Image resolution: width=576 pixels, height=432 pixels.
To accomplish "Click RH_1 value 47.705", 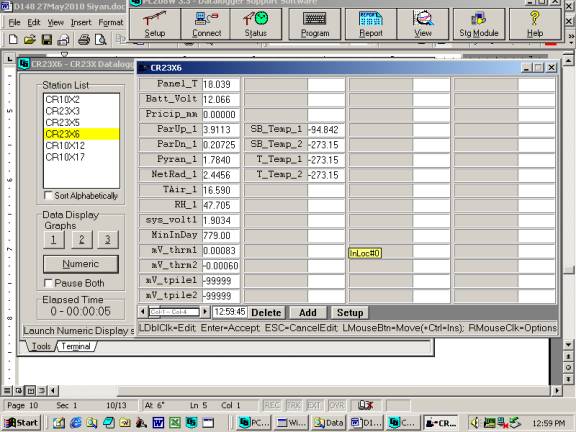I will click(x=221, y=205).
